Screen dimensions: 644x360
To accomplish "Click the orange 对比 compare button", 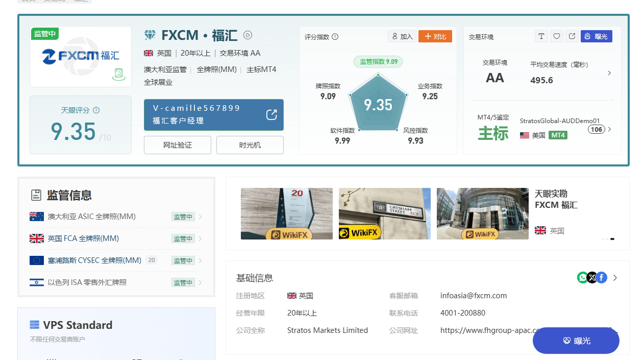I will pos(435,36).
